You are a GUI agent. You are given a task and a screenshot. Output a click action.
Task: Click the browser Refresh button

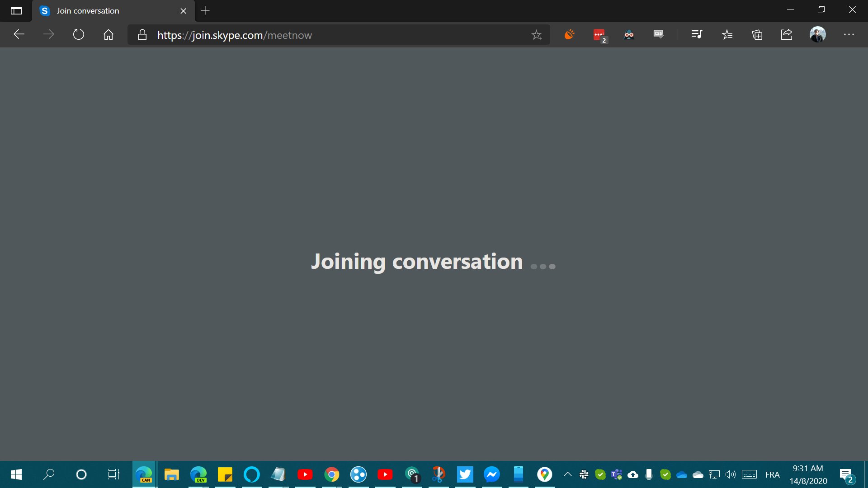(79, 35)
